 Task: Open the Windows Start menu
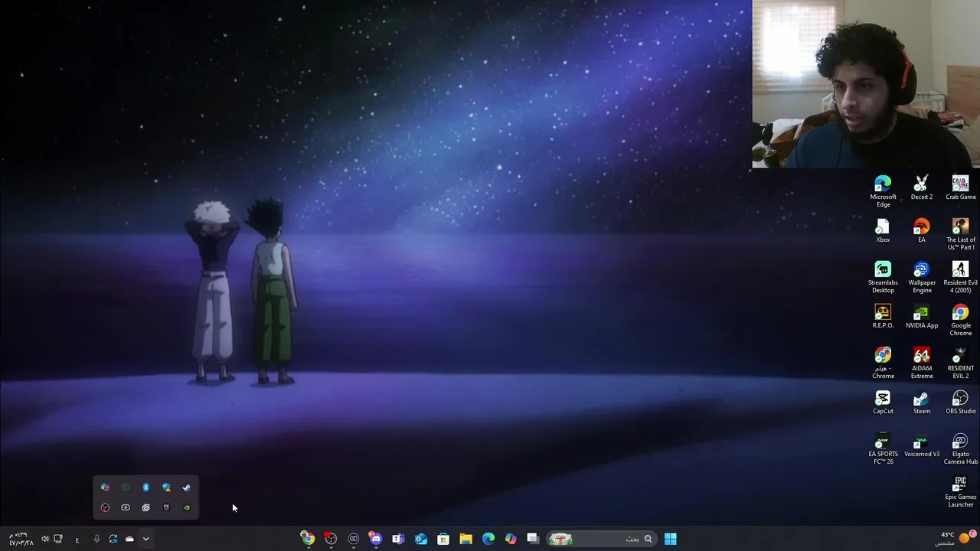point(670,539)
